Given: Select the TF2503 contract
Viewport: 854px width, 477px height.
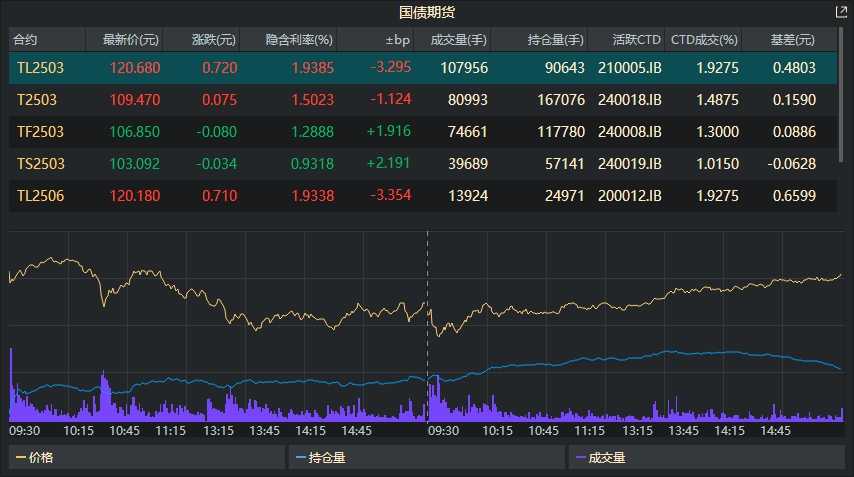Looking at the screenshot, I should [38, 132].
